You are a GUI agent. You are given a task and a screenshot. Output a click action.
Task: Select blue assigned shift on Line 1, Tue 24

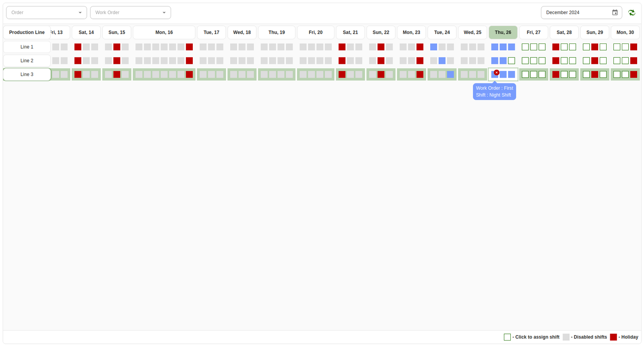click(433, 47)
